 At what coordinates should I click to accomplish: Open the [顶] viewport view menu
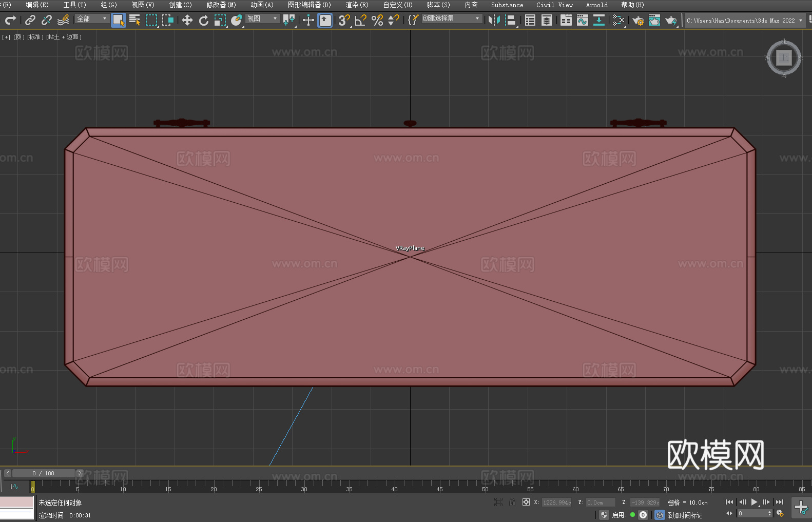click(19, 37)
